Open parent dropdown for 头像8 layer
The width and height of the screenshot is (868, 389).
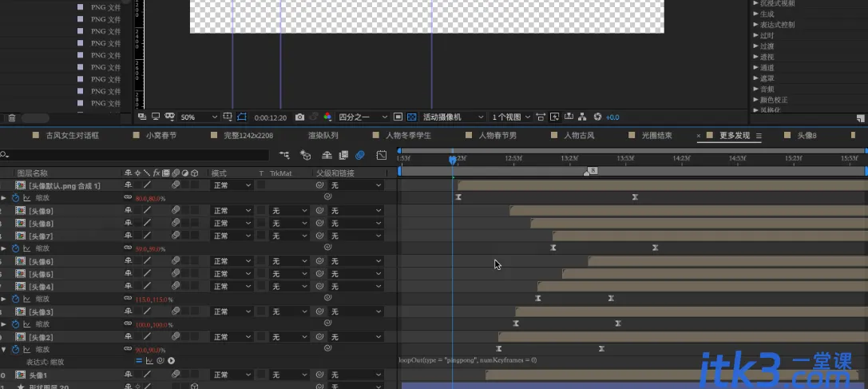(x=355, y=224)
